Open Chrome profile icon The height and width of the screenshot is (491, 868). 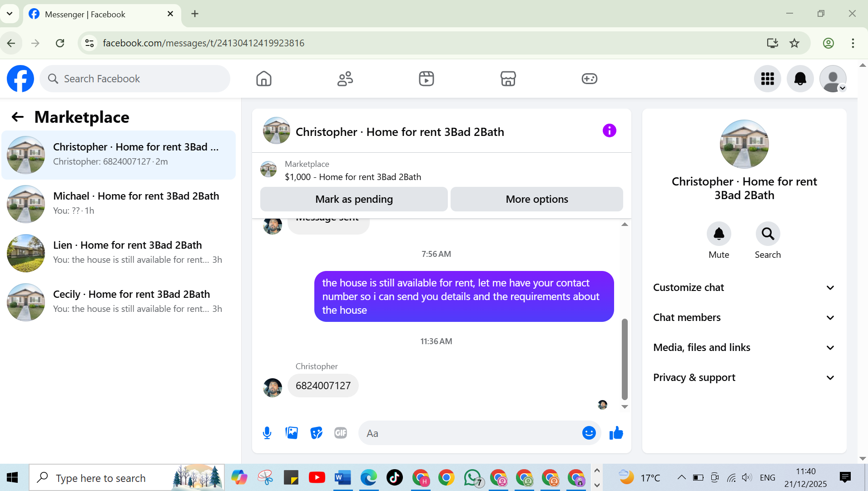(x=828, y=43)
